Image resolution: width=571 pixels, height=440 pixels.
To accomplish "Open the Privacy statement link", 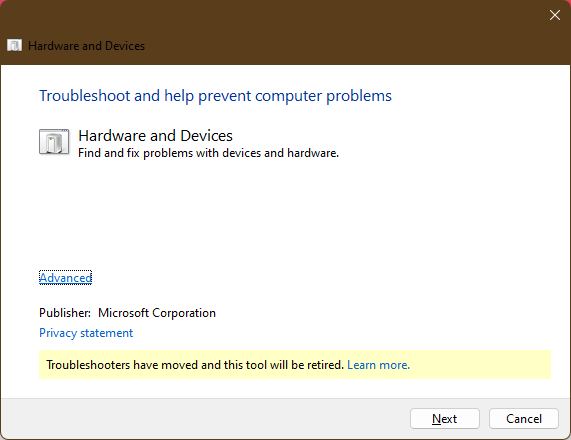I will (86, 333).
